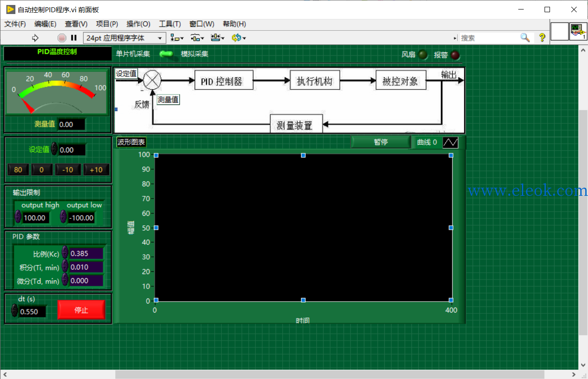Click the vertical scrollbar down arrow
The height and width of the screenshot is (379, 588).
583,365
